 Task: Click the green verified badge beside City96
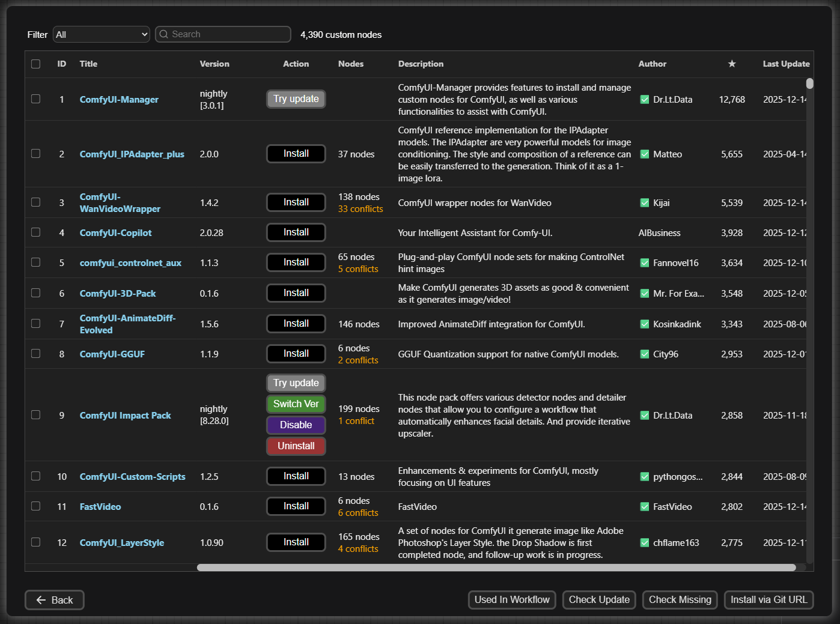pyautogui.click(x=644, y=354)
